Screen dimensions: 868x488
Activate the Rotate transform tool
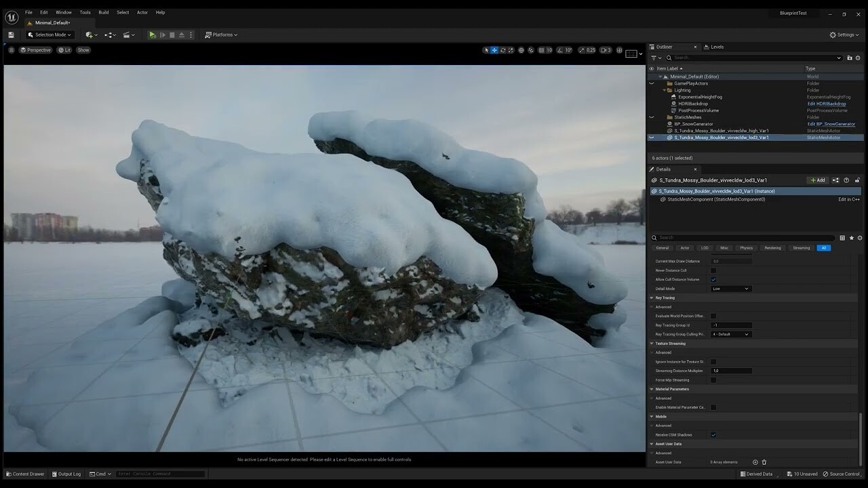[x=503, y=49]
